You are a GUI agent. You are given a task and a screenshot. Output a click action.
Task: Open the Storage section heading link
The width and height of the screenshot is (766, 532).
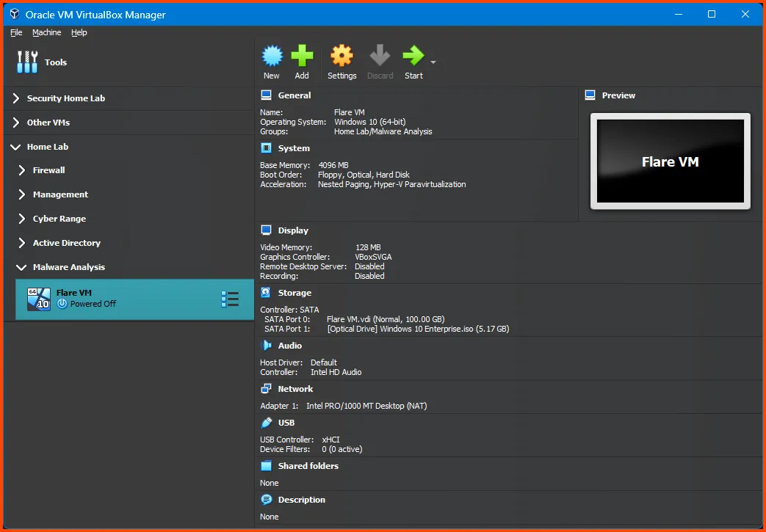[x=295, y=292]
